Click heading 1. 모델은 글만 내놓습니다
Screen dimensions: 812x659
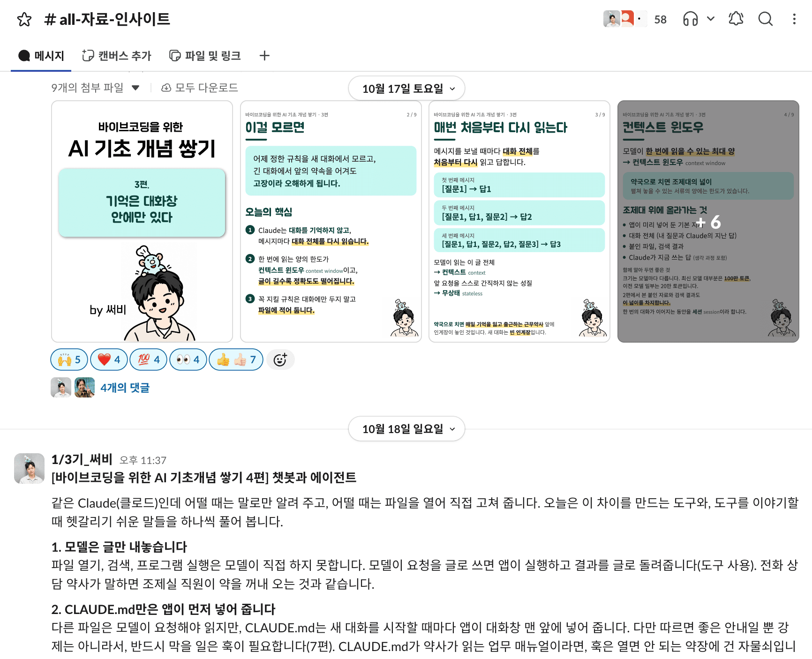click(119, 547)
